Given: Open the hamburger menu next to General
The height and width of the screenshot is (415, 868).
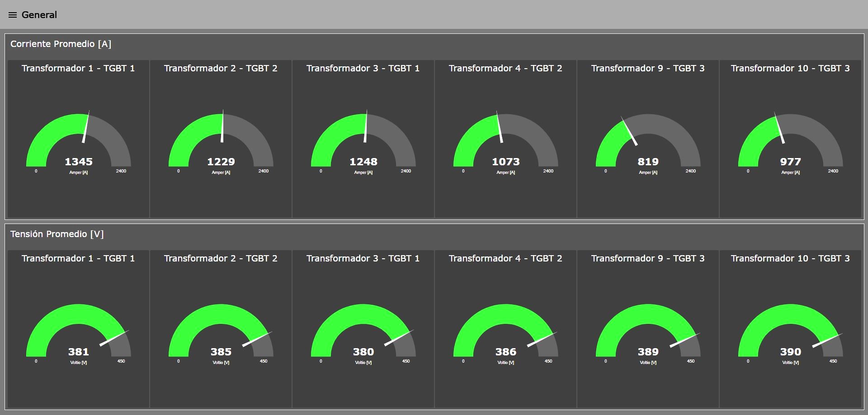Looking at the screenshot, I should pos(13,15).
